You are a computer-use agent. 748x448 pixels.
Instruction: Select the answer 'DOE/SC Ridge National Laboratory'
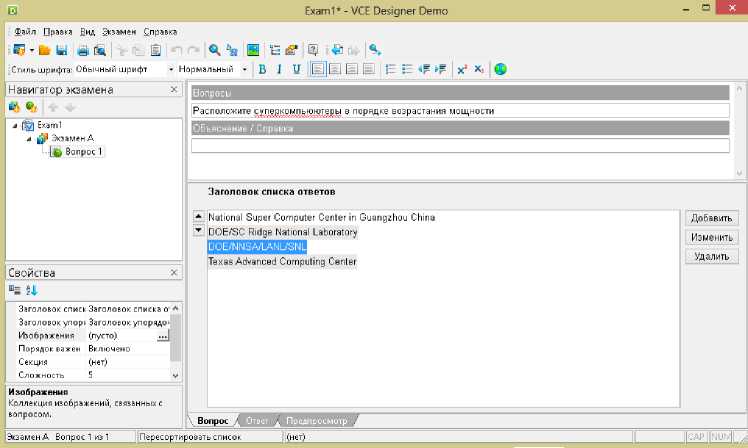(x=282, y=232)
